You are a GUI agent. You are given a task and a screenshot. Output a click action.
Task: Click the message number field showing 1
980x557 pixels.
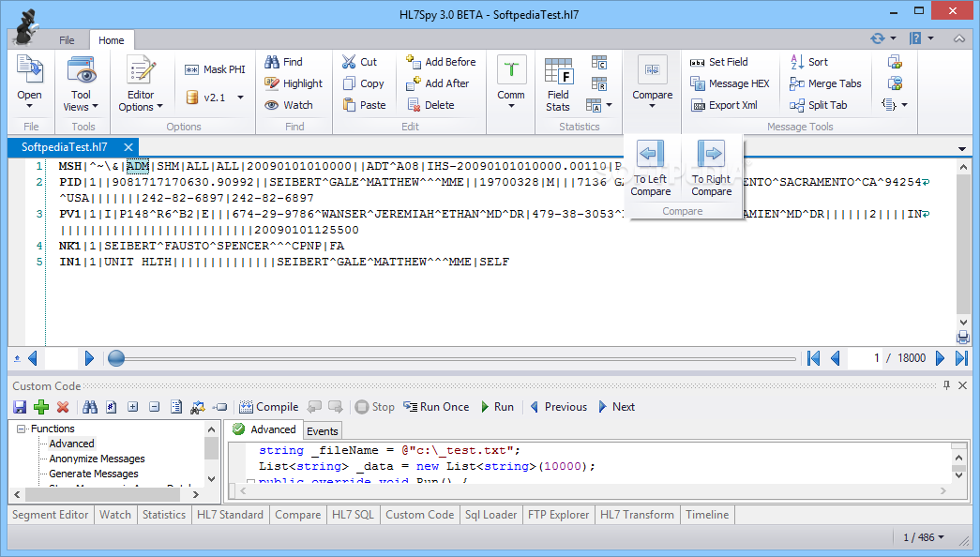866,358
